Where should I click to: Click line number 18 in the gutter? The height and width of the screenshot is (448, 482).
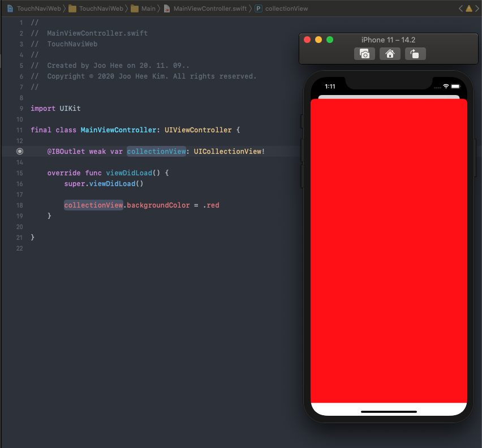click(20, 205)
